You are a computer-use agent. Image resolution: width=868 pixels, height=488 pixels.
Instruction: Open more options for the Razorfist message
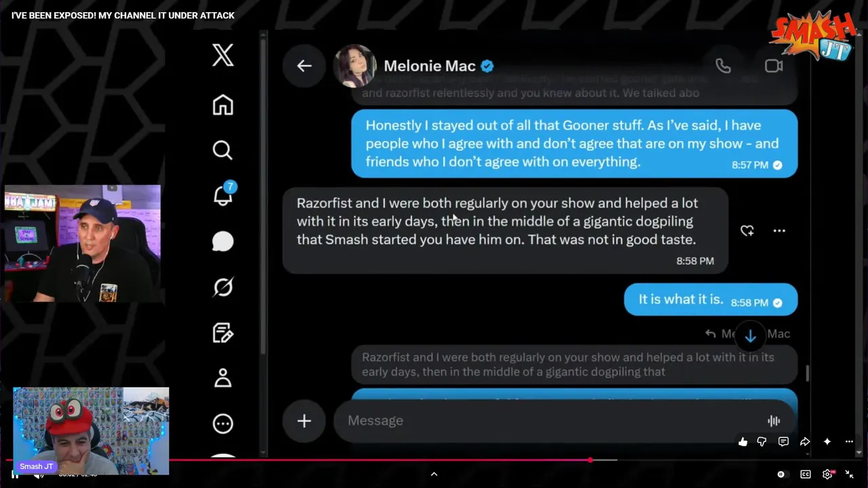point(779,231)
